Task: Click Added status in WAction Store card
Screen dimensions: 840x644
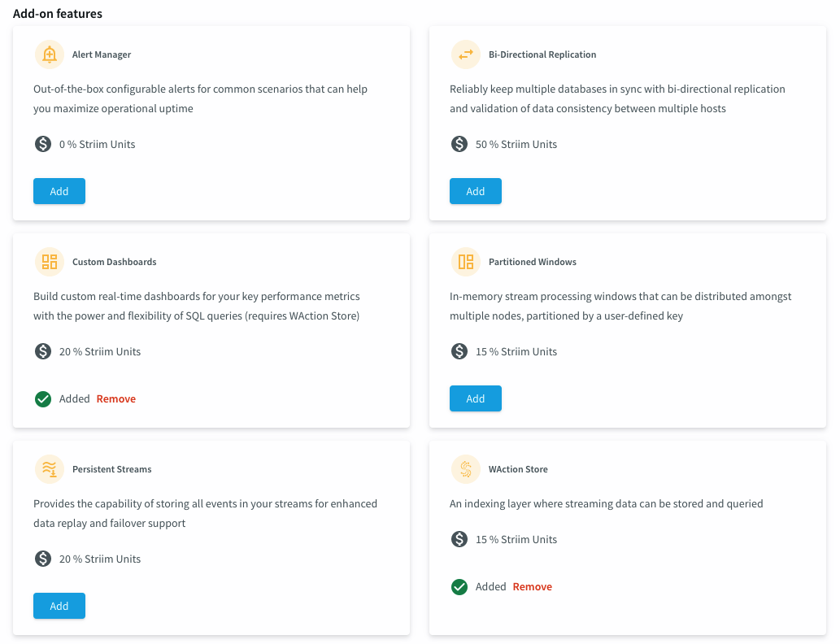Action: [490, 586]
